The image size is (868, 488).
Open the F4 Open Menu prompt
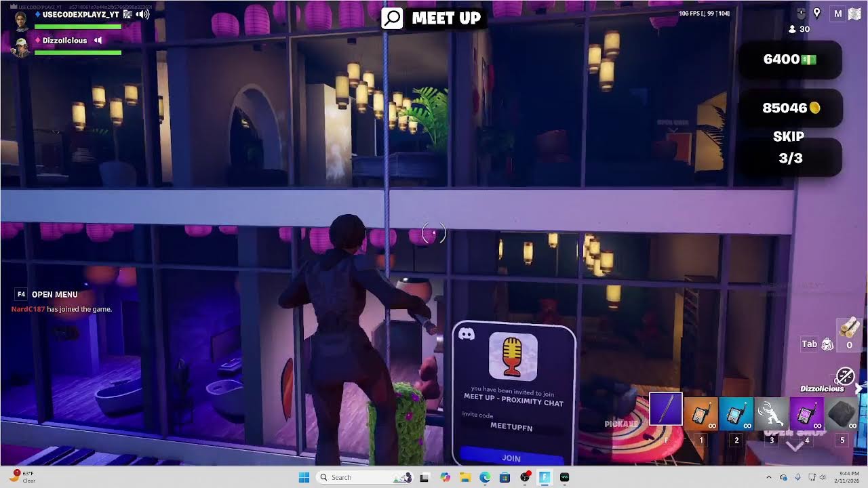click(47, 294)
